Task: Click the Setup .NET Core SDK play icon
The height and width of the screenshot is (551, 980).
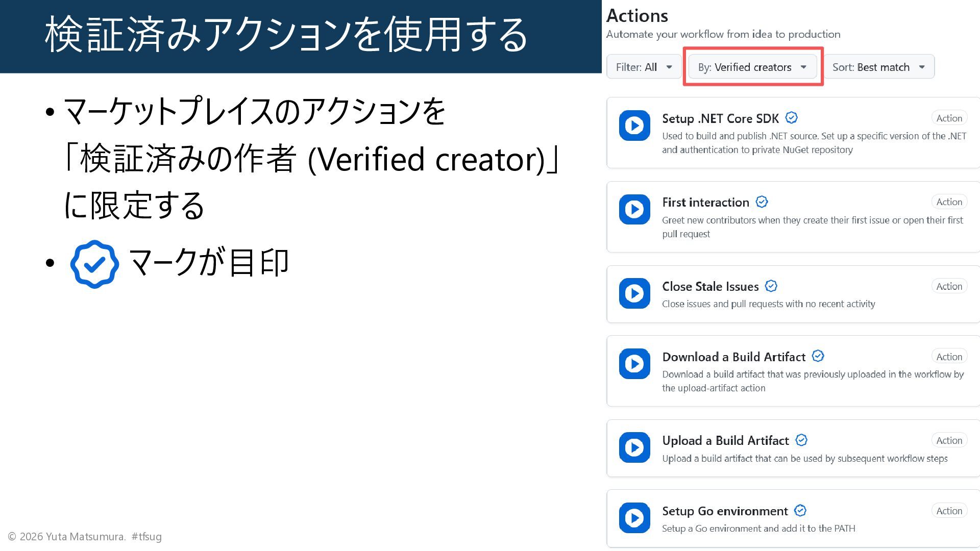Action: [x=634, y=126]
